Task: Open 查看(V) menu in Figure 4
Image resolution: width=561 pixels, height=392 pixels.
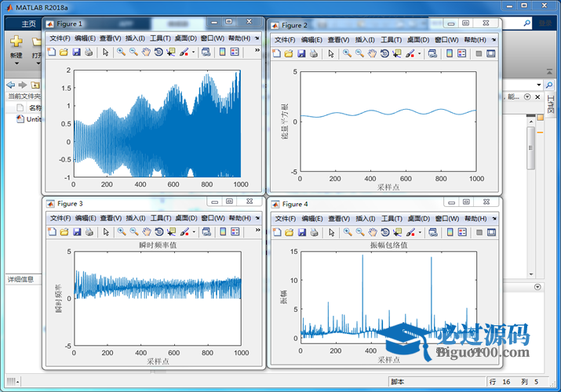Action: (339, 218)
